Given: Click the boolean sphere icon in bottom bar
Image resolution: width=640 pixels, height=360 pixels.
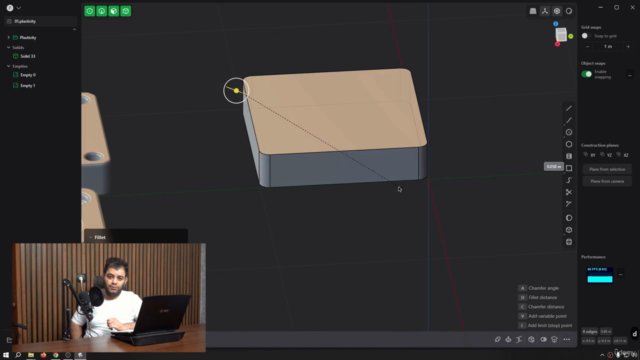Looking at the screenshot, I should [x=531, y=339].
